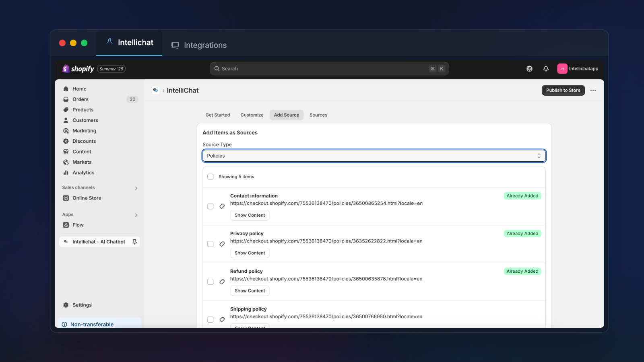
Task: Open Settings in the sidebar
Action: (82, 305)
